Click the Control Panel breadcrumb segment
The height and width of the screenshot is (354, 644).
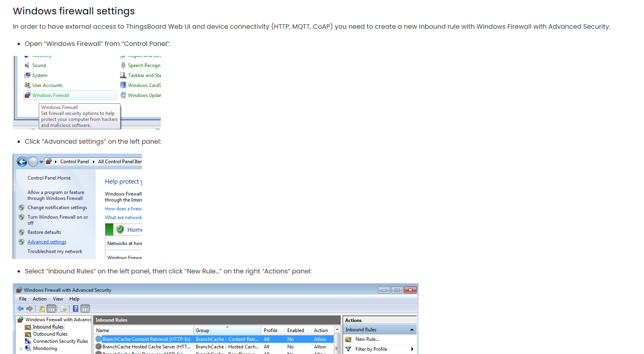[x=75, y=162]
